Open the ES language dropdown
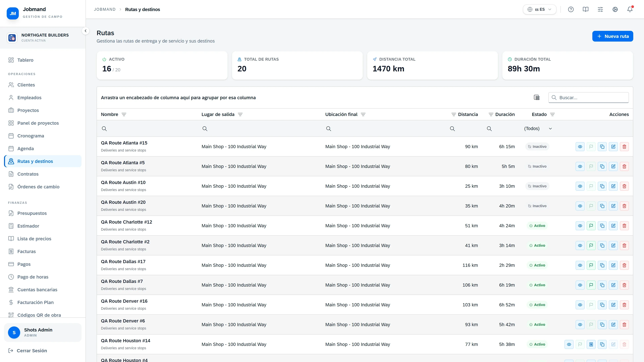The height and width of the screenshot is (362, 644). [540, 10]
